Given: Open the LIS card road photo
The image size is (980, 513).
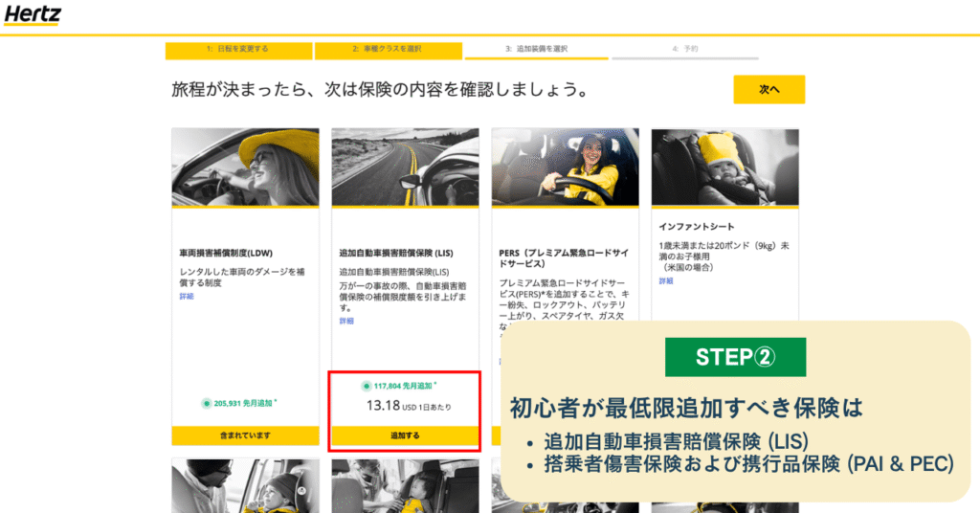Looking at the screenshot, I should [405, 167].
